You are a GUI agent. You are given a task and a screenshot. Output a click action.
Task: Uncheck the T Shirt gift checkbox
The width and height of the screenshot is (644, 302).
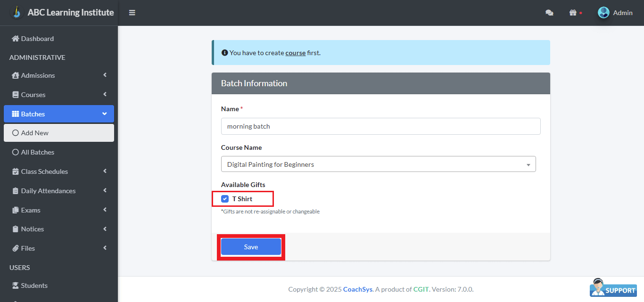coord(225,199)
